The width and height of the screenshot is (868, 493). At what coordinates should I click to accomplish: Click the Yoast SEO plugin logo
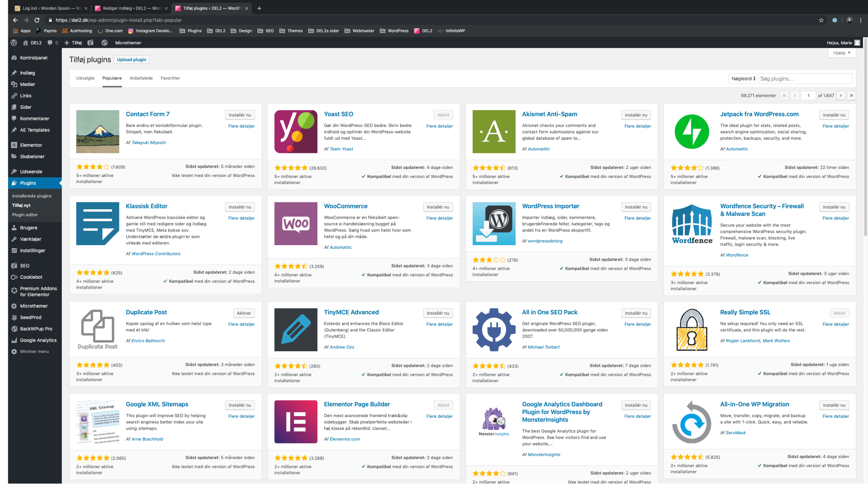(x=296, y=132)
